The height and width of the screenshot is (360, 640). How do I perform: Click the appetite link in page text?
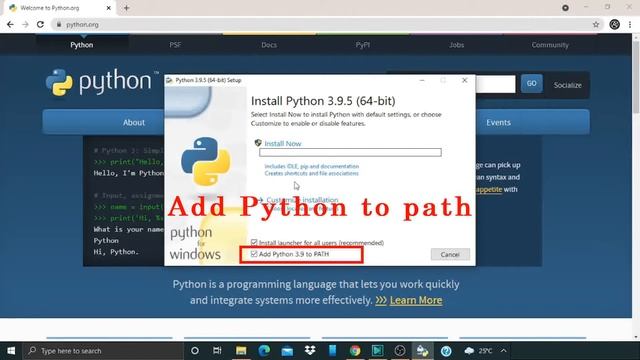[489, 189]
